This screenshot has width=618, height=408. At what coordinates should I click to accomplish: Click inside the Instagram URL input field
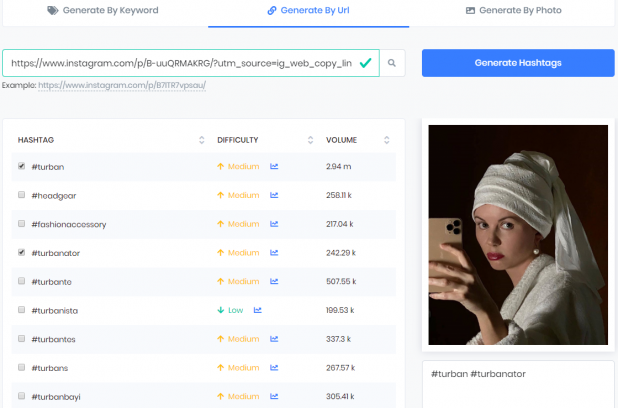pyautogui.click(x=191, y=63)
